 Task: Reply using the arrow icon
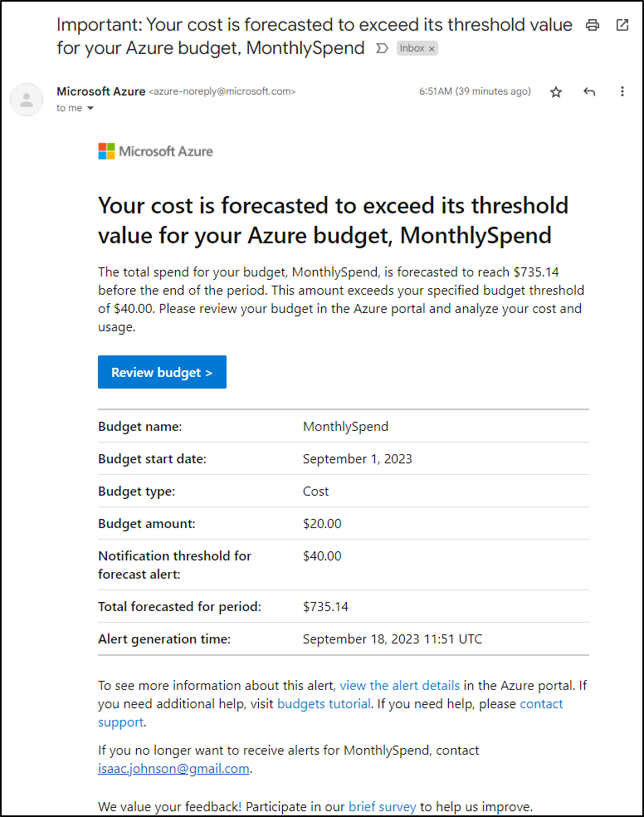(x=589, y=91)
